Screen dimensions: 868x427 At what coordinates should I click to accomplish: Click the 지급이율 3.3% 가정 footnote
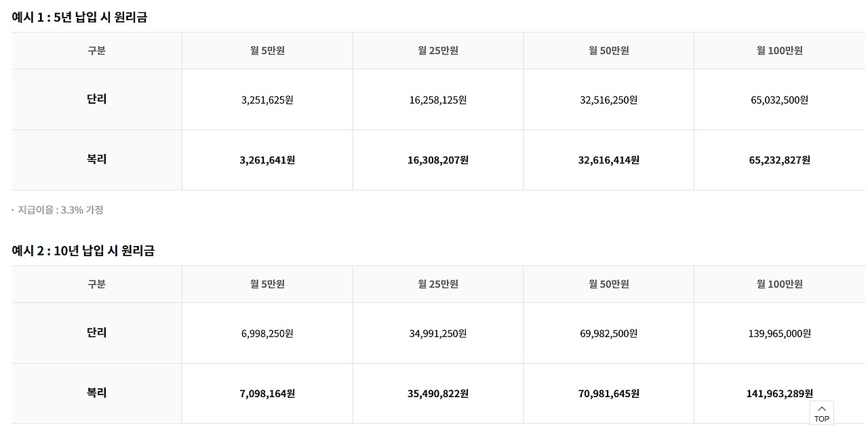click(60, 210)
